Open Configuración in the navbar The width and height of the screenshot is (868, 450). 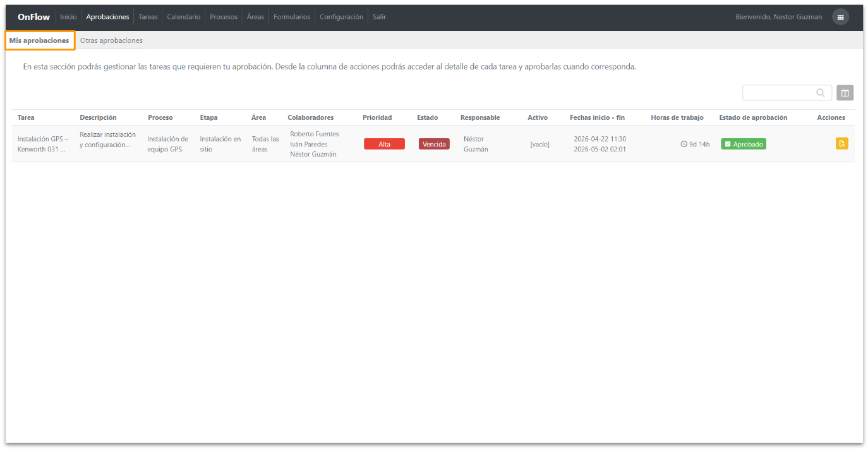click(x=341, y=17)
